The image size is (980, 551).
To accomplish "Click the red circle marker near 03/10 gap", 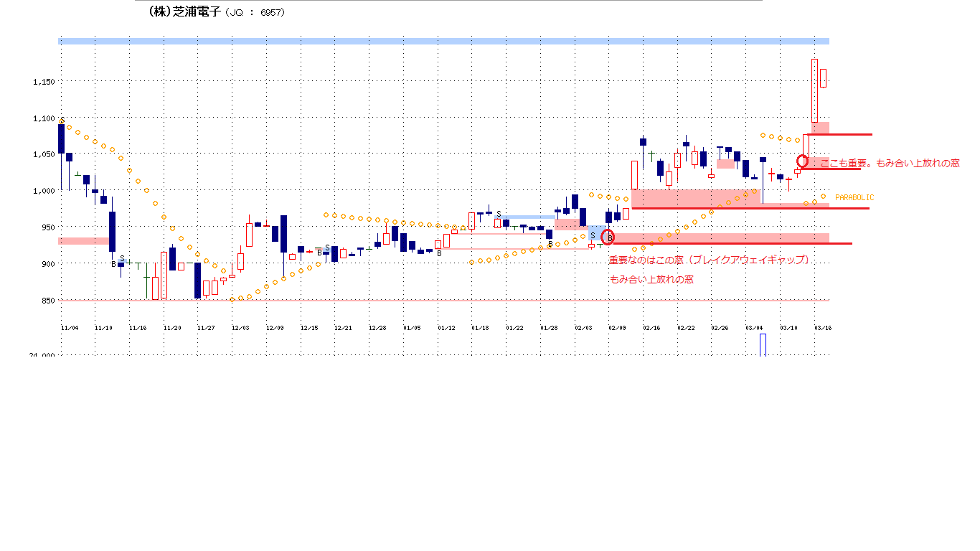I will pos(803,161).
